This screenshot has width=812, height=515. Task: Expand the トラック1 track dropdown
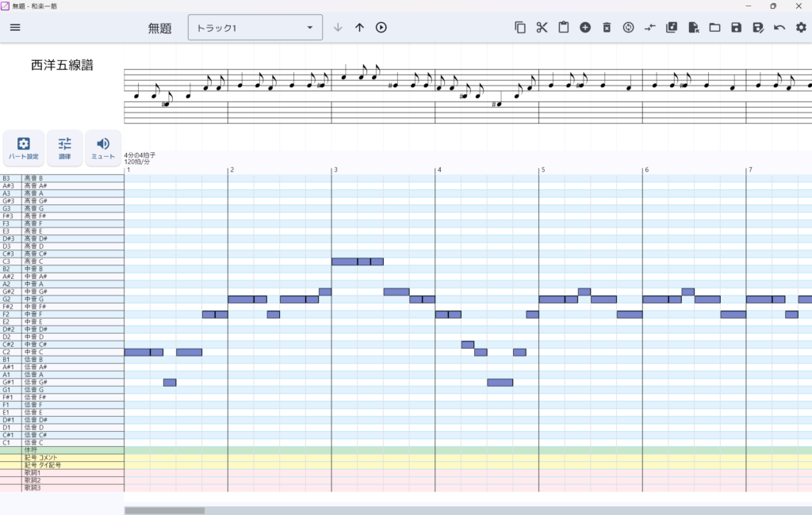point(255,28)
